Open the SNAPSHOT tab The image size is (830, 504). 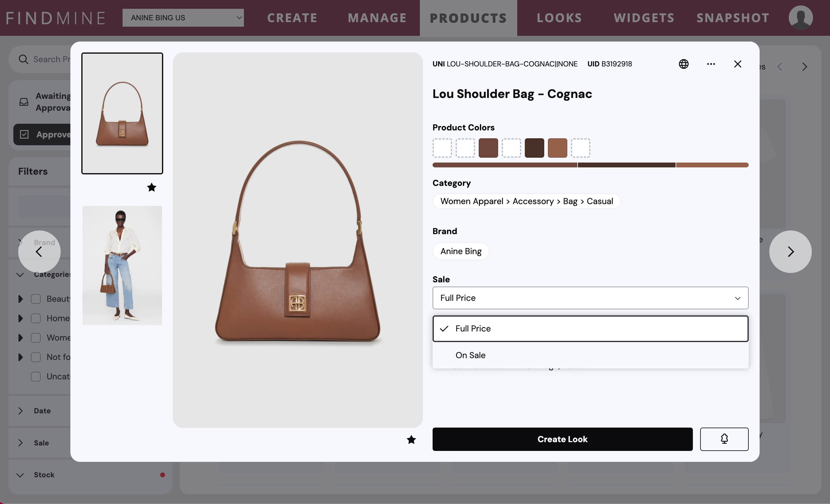coord(733,18)
